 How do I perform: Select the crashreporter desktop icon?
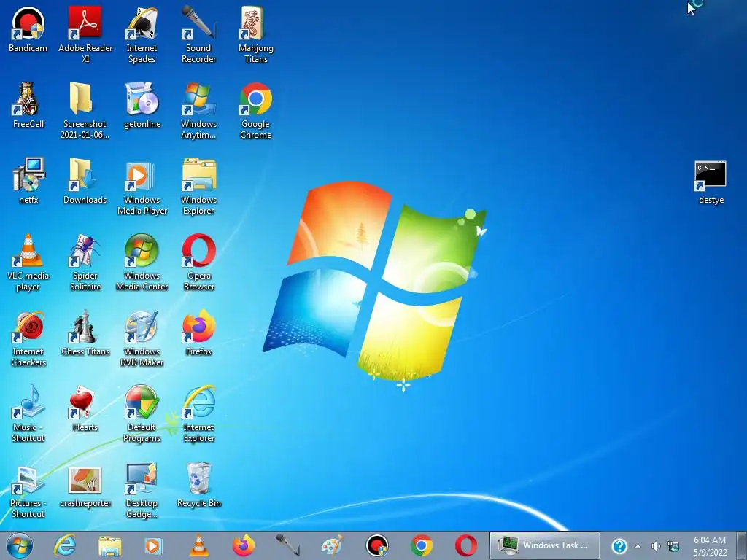point(85,485)
